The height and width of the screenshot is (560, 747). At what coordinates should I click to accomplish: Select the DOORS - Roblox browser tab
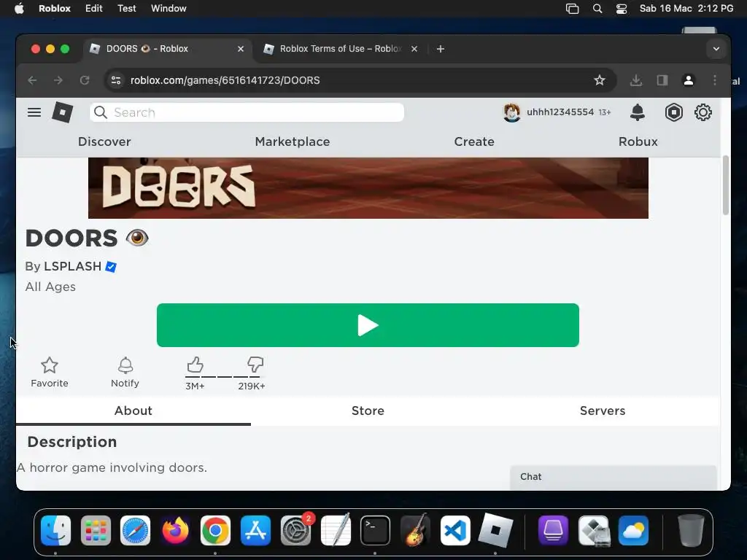(x=167, y=49)
